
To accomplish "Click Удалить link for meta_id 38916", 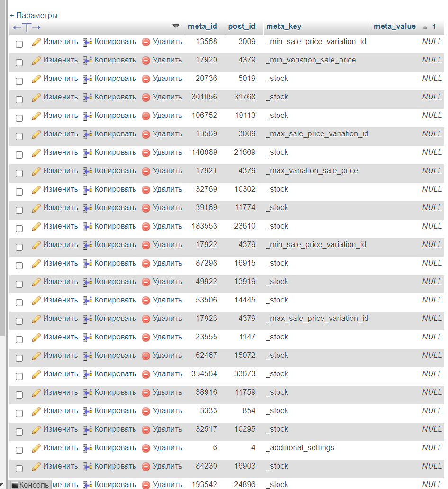I will [x=168, y=392].
